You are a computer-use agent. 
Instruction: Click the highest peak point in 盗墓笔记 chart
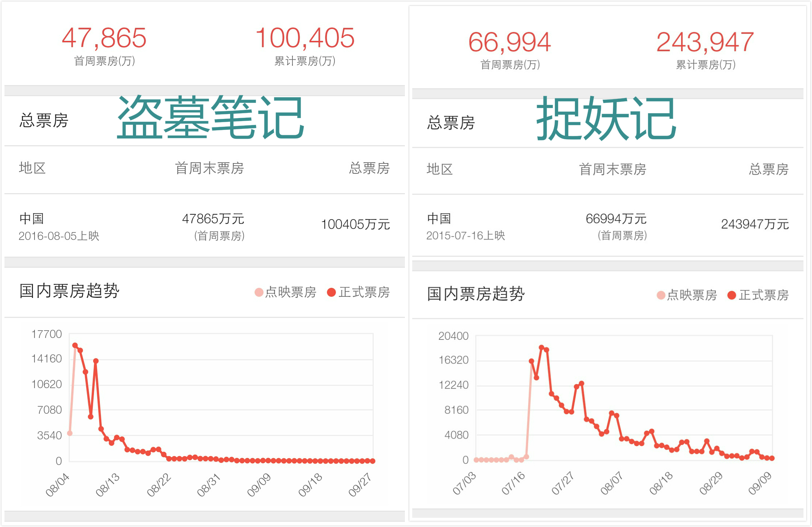tap(75, 345)
